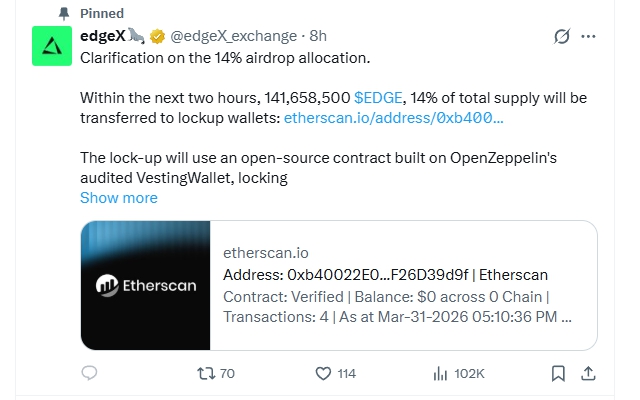Bookmark this edgeX post

[x=558, y=373]
